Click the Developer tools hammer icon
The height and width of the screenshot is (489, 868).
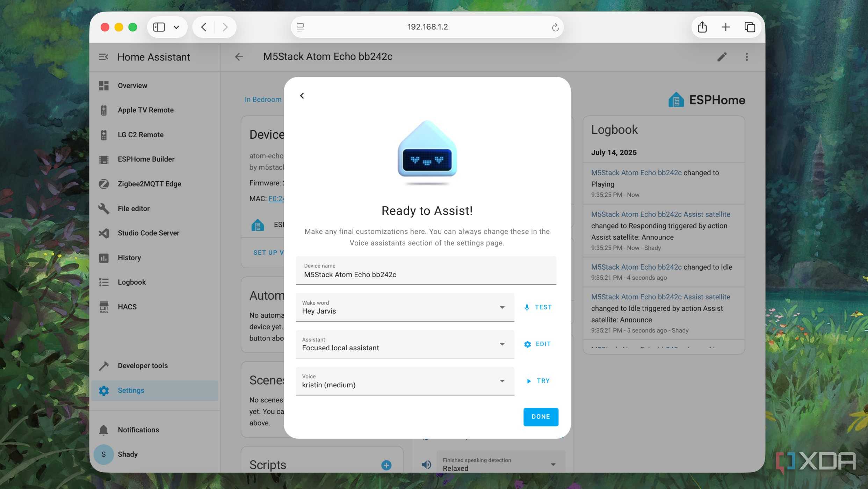[x=104, y=366]
